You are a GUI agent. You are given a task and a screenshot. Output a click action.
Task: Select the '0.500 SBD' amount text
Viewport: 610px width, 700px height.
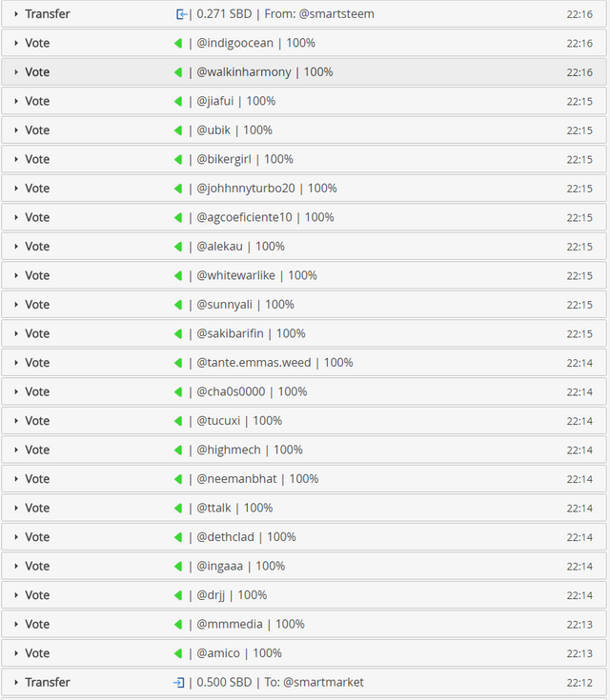[x=224, y=682]
